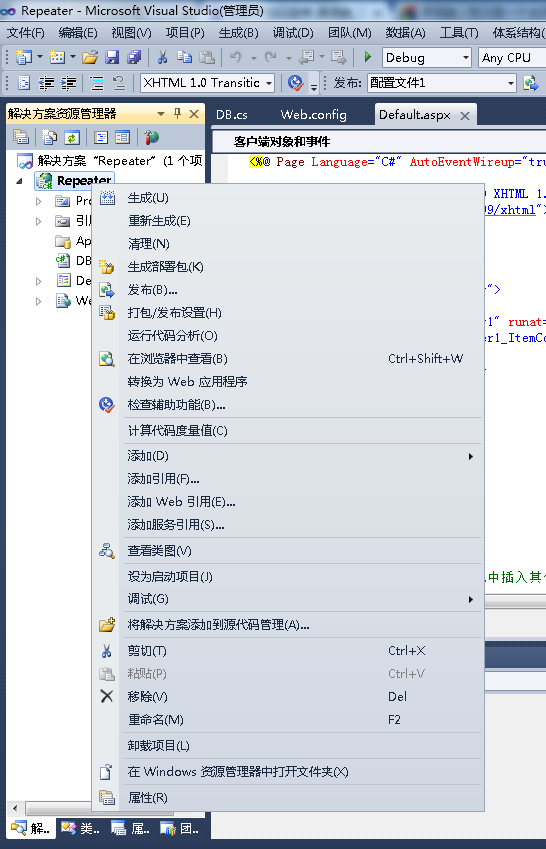The width and height of the screenshot is (546, 849).
Task: Switch to the 团.. Team Explorer bottom tab
Action: [x=180, y=828]
